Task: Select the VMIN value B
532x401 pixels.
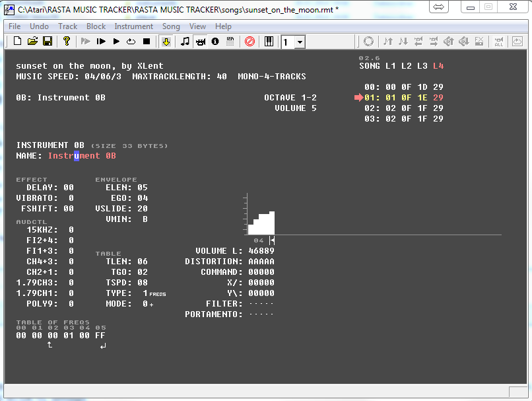Action: click(145, 219)
